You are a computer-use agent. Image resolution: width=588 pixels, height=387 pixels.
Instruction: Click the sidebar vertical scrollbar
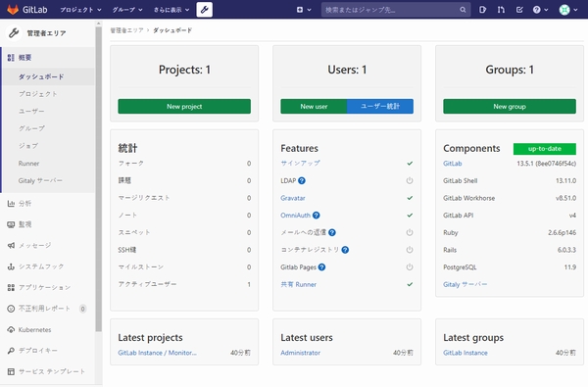[99, 178]
